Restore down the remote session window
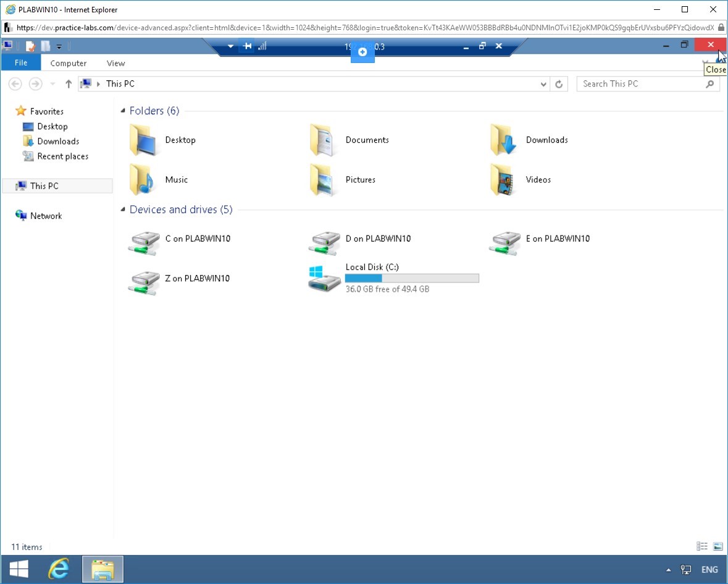The height and width of the screenshot is (584, 728). 482,46
